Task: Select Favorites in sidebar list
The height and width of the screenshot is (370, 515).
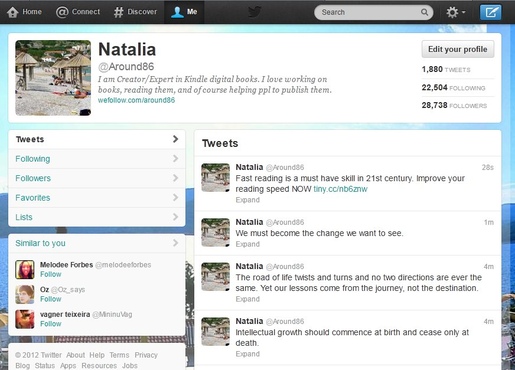Action: (x=97, y=198)
